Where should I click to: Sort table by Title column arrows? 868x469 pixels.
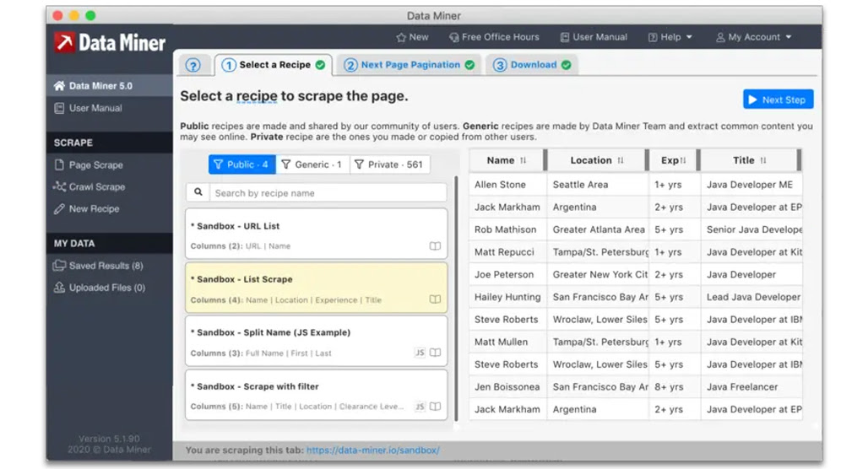[763, 160]
